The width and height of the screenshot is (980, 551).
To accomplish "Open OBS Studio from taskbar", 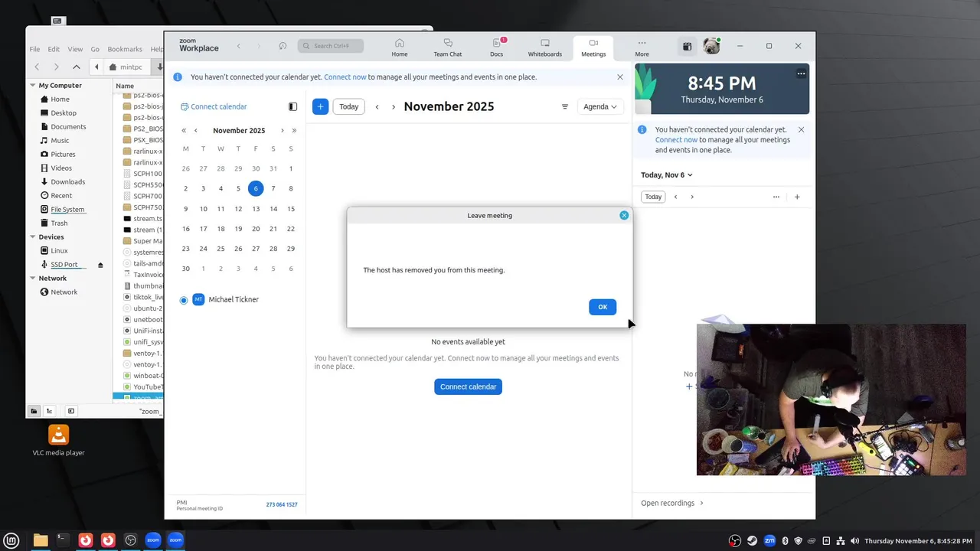I will coord(130,540).
